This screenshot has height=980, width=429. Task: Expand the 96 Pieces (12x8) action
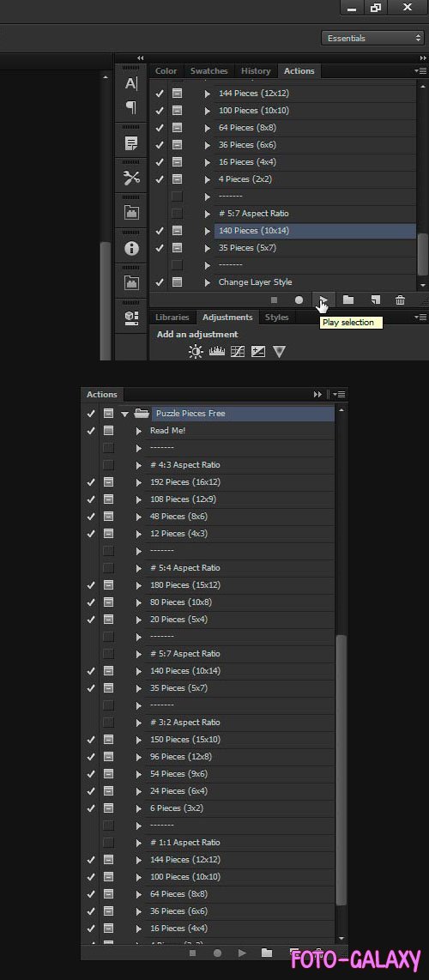click(139, 757)
